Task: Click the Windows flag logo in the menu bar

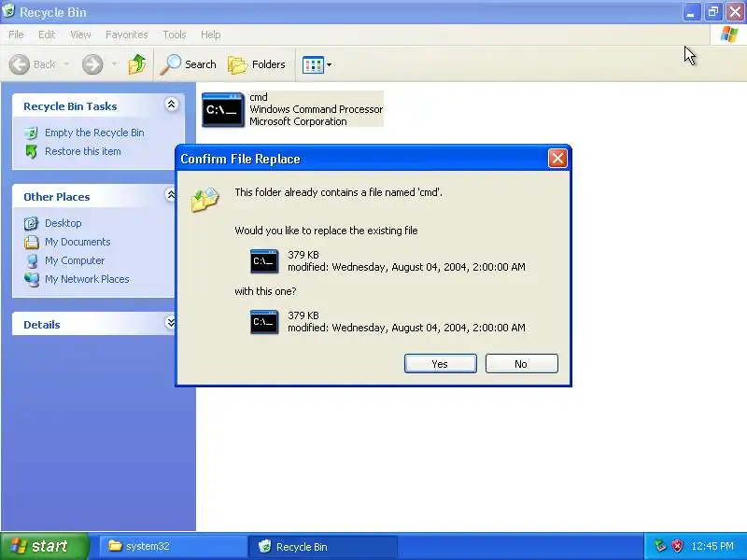Action: pos(729,35)
